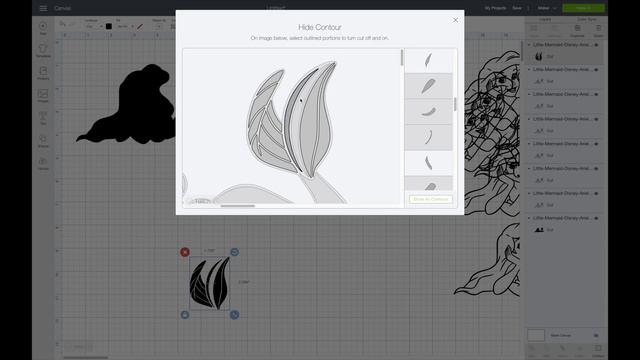The width and height of the screenshot is (640, 360).
Task: Click the lock handle on selected fin
Action: [x=185, y=315]
